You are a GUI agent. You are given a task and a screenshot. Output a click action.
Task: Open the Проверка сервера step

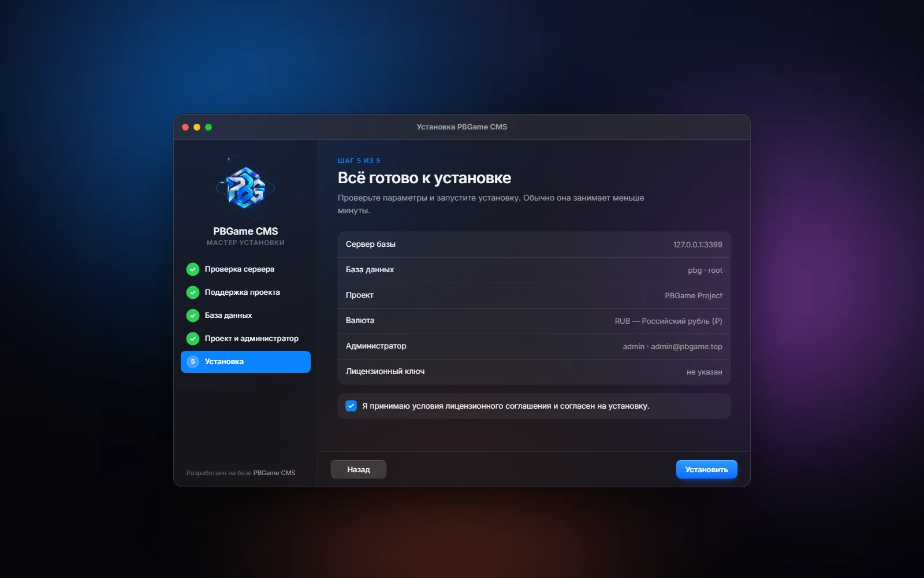(245, 269)
